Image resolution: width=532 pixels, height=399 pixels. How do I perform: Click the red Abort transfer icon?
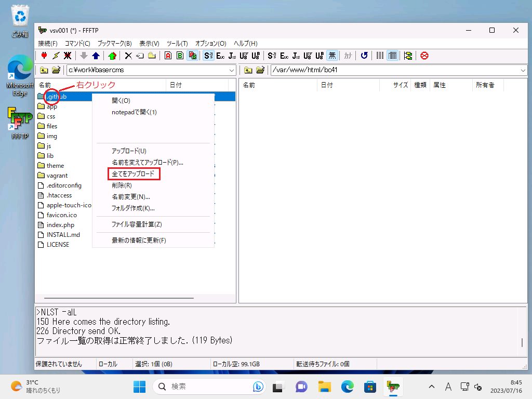[424, 56]
